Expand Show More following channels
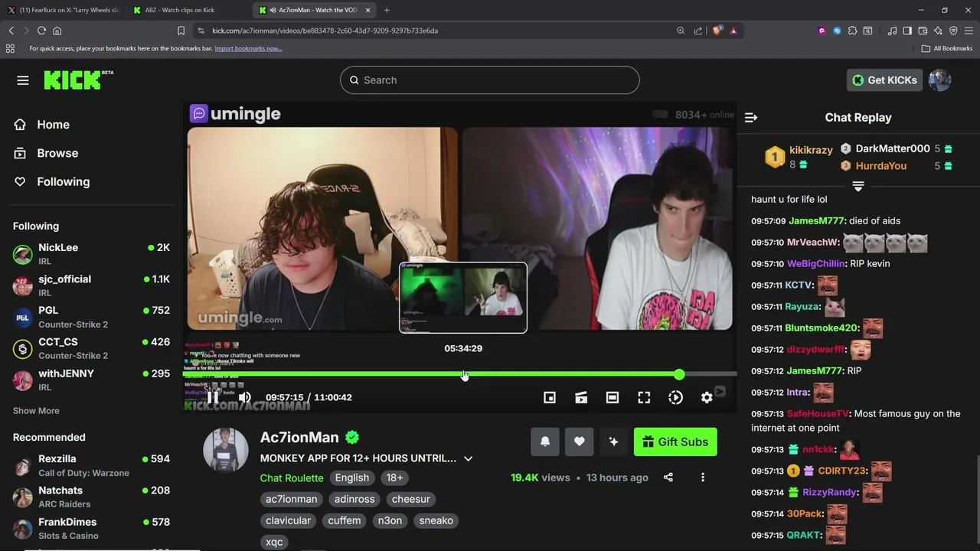This screenshot has width=980, height=551. 36,411
